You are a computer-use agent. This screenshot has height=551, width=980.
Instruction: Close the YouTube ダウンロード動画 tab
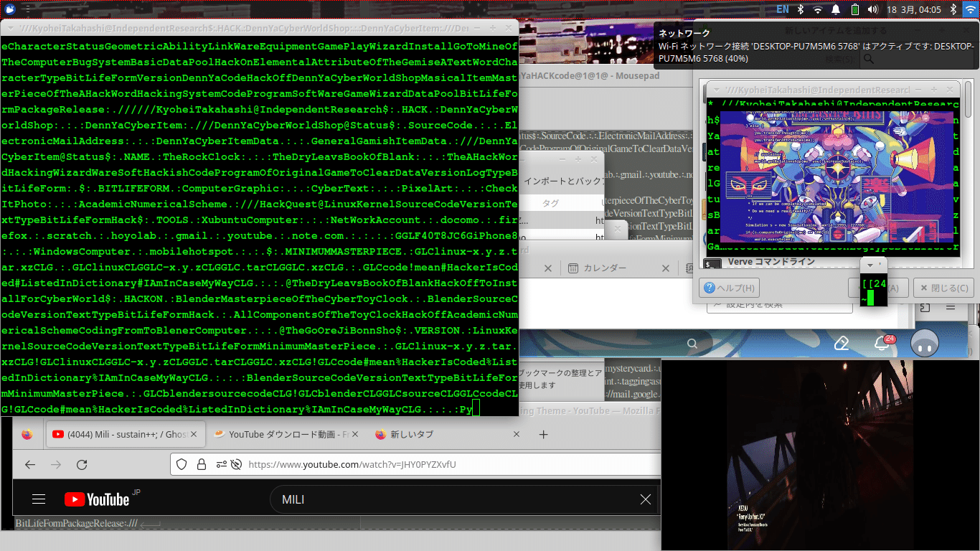point(355,434)
